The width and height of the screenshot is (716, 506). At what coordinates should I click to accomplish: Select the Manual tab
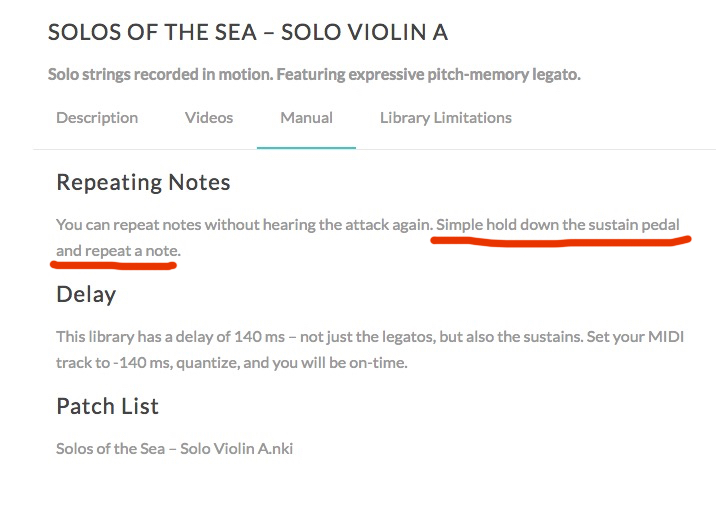tap(306, 118)
